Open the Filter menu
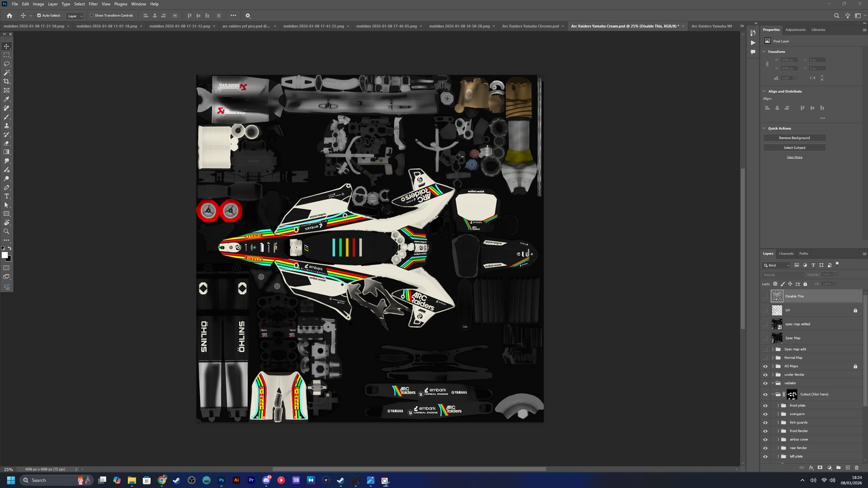 click(x=93, y=4)
